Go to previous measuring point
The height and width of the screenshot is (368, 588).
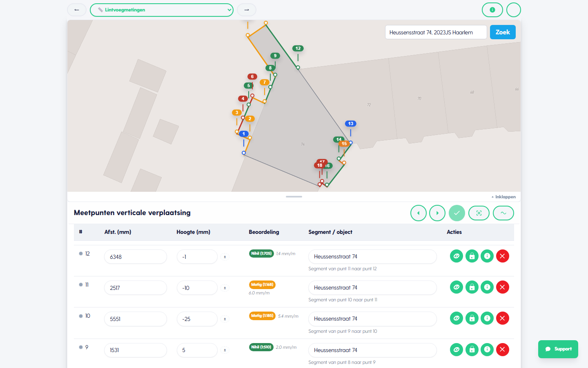[x=419, y=213]
